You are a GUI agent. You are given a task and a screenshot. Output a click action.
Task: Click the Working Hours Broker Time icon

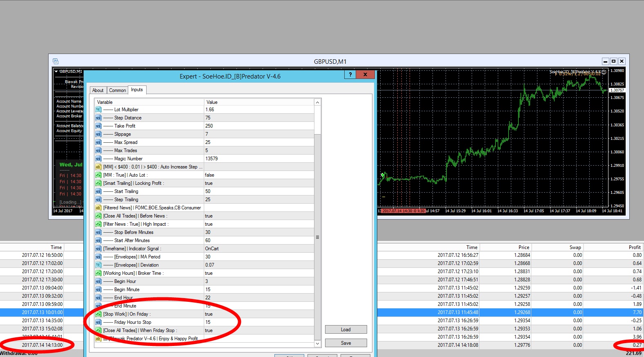point(98,273)
